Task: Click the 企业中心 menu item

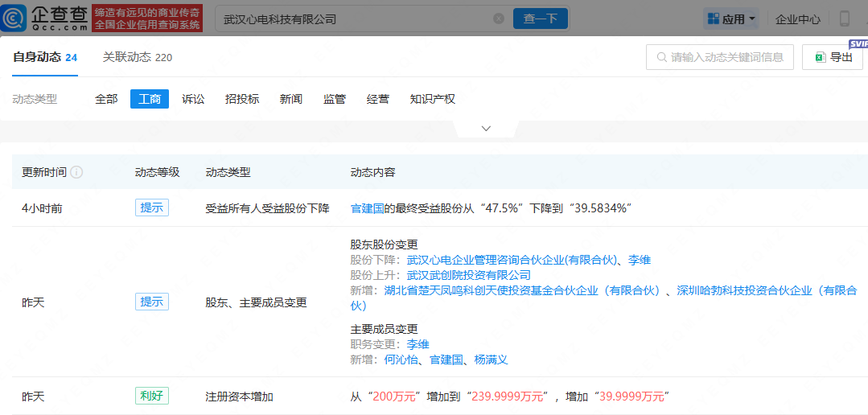Action: pyautogui.click(x=797, y=18)
